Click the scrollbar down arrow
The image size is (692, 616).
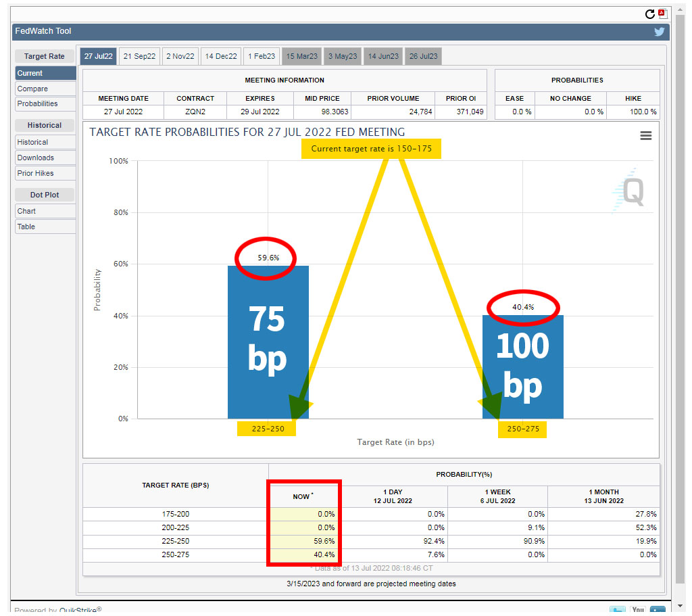(681, 604)
